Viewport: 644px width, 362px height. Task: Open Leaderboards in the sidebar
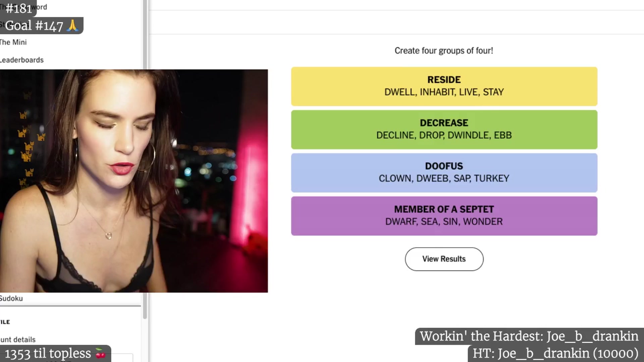[22, 60]
